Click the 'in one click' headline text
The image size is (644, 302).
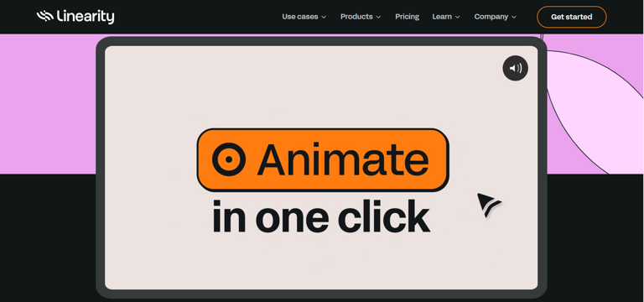point(321,216)
